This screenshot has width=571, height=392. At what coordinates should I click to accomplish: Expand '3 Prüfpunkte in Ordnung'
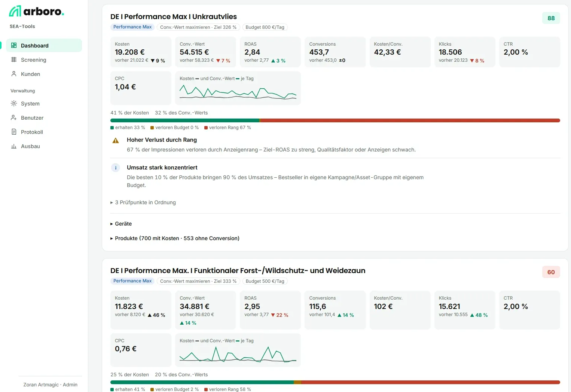(143, 202)
